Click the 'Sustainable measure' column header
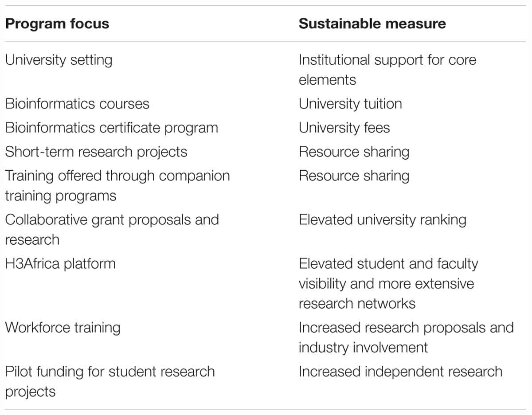The height and width of the screenshot is (415, 532). [x=372, y=23]
